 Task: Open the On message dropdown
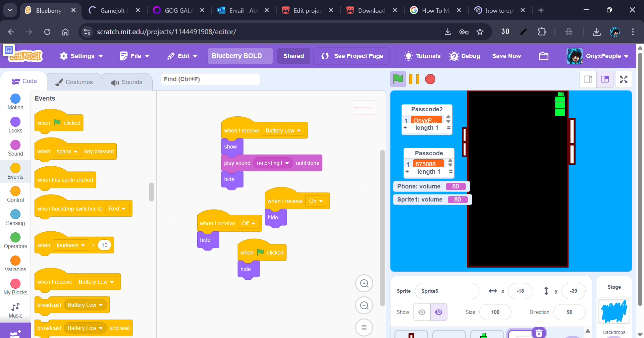[316, 201]
